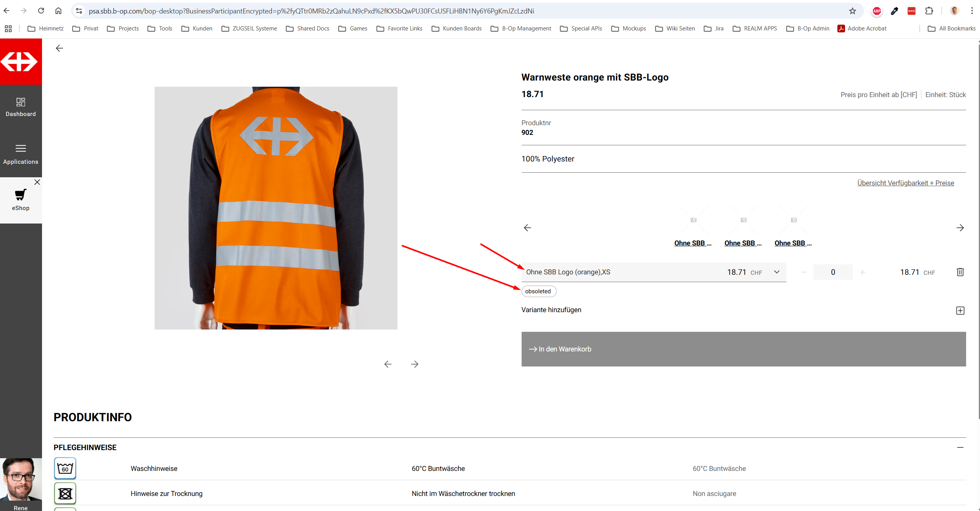Increase quantity with the plus stepper

tap(862, 272)
